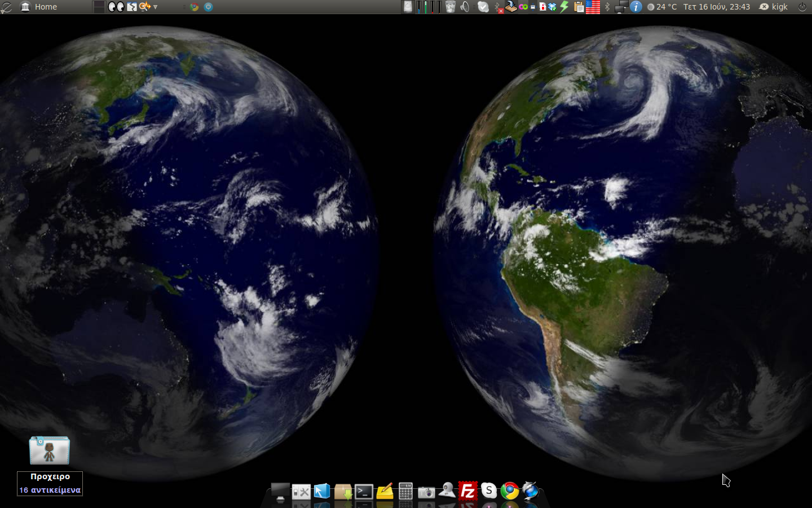Click the blue cube cursor icon in the dock
Image resolution: width=812 pixels, height=508 pixels.
tap(322, 492)
